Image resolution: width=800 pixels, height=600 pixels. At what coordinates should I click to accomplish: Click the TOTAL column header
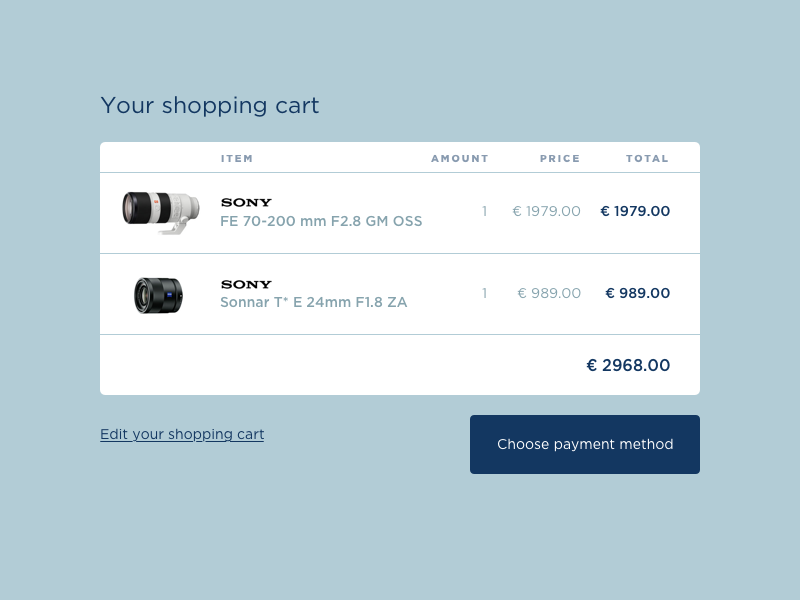[x=647, y=158]
